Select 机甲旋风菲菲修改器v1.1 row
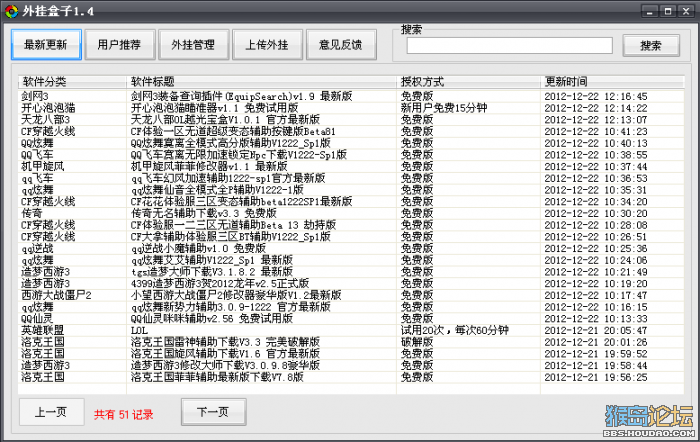The width and height of the screenshot is (700, 442). (x=351, y=167)
